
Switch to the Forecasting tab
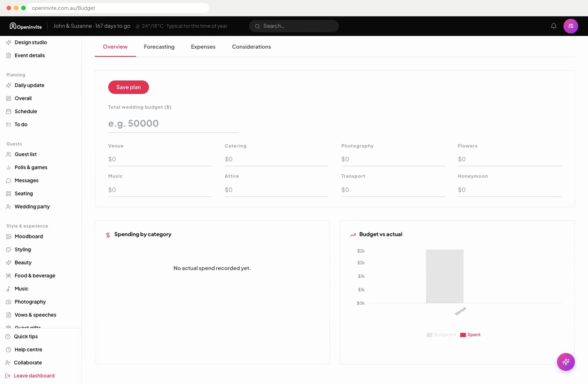pos(159,47)
